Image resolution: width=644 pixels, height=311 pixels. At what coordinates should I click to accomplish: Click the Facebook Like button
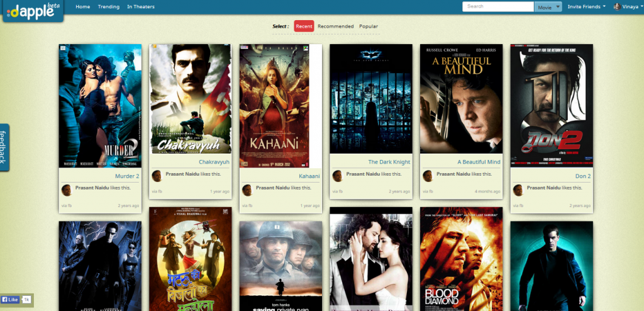(10, 300)
